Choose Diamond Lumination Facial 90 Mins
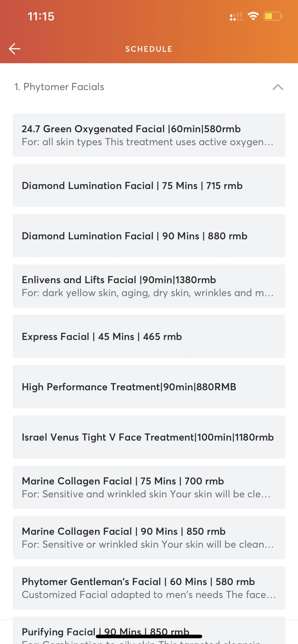 click(149, 236)
